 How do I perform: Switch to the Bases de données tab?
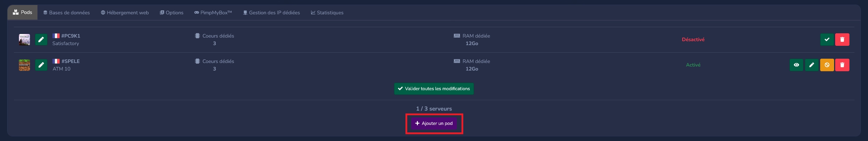tap(66, 13)
